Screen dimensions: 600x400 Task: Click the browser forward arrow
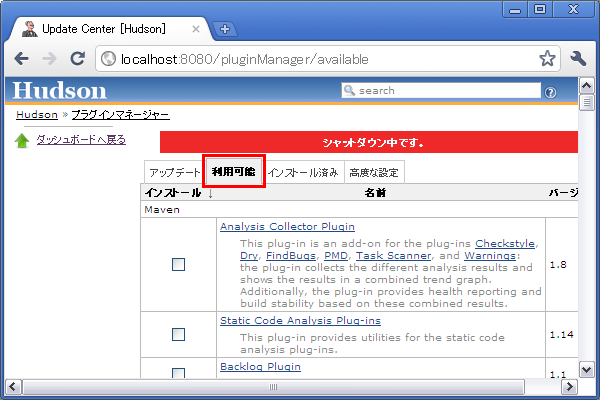click(x=49, y=59)
